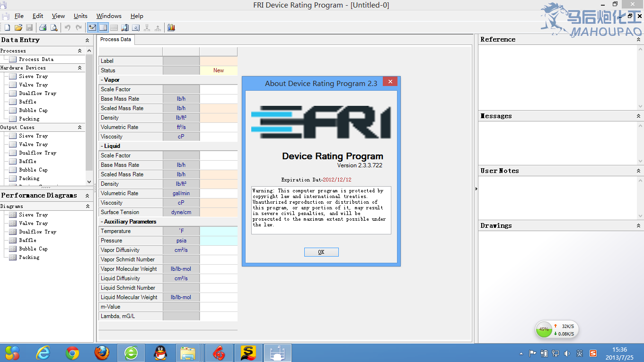644x362 pixels.
Task: Open File Explorer from the taskbar
Action: pyautogui.click(x=188, y=353)
